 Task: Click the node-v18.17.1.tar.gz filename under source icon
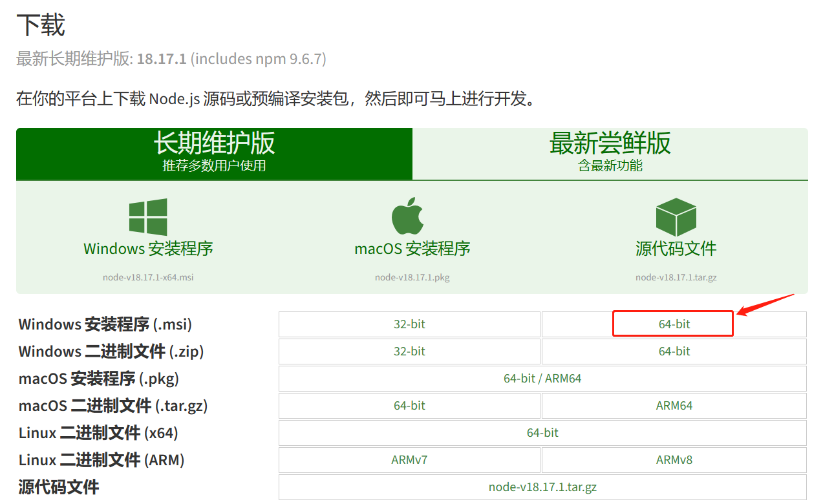tap(676, 278)
